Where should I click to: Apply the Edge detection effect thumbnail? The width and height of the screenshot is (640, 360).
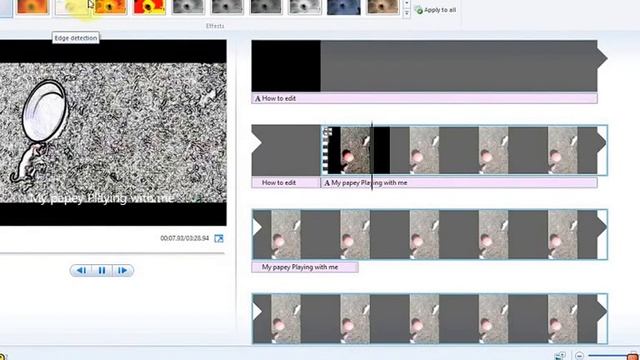point(72,7)
